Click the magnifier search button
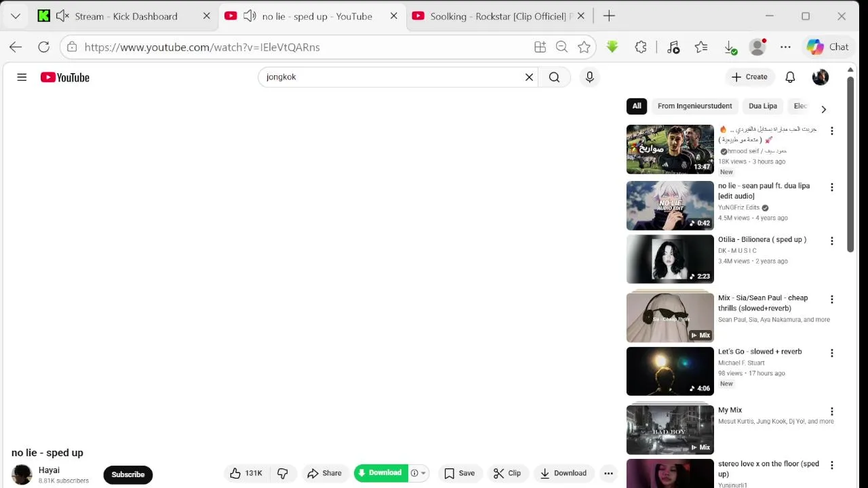 click(x=554, y=77)
